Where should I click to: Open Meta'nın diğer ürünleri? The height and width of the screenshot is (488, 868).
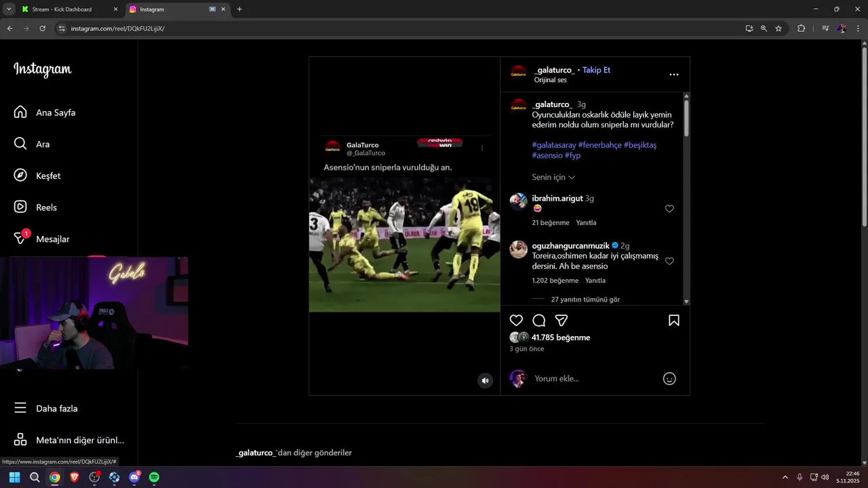(68, 440)
